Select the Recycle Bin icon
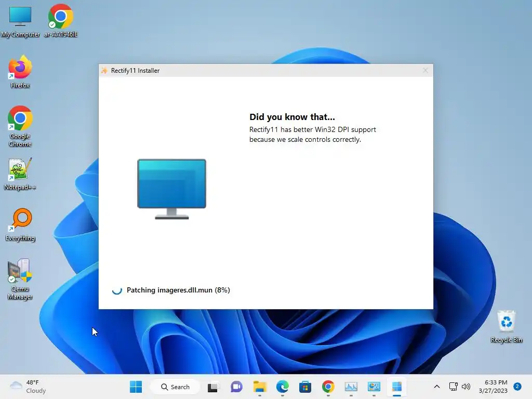The image size is (532, 399). pyautogui.click(x=506, y=327)
